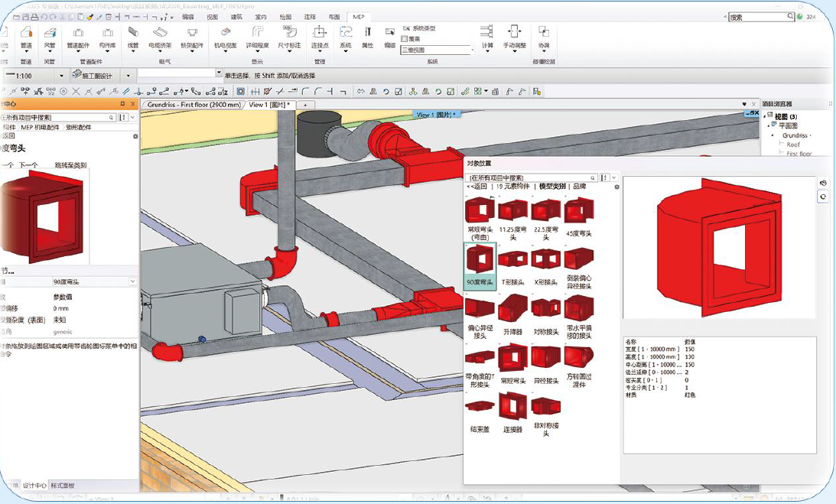Switch to the MEP ribbon tab

tap(357, 16)
